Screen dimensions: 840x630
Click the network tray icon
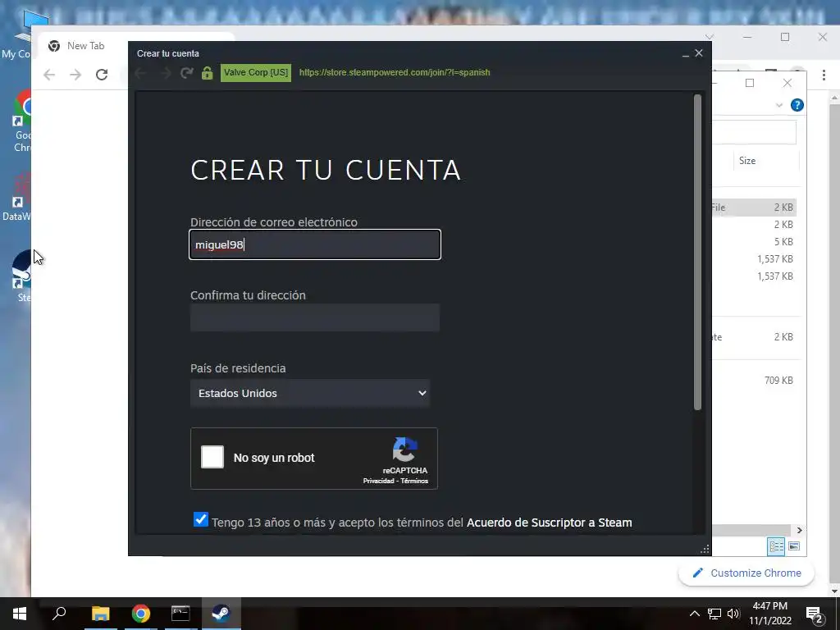(x=714, y=614)
